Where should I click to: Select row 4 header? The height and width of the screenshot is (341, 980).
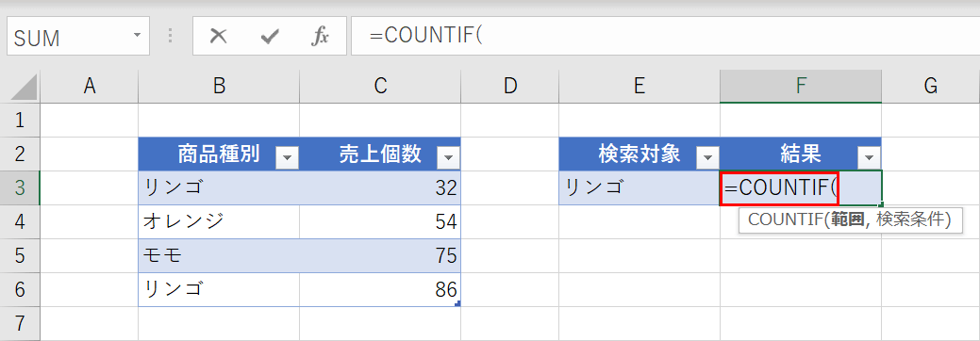tap(20, 221)
